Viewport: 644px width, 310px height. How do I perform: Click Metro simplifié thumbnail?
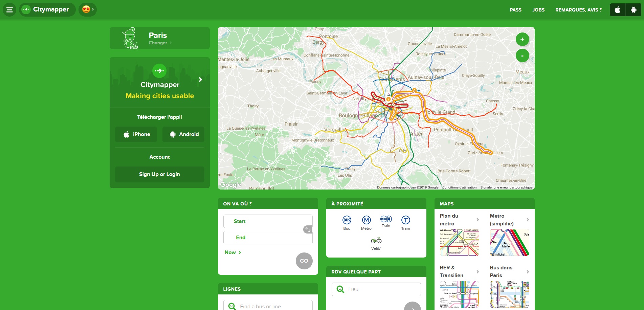(510, 242)
